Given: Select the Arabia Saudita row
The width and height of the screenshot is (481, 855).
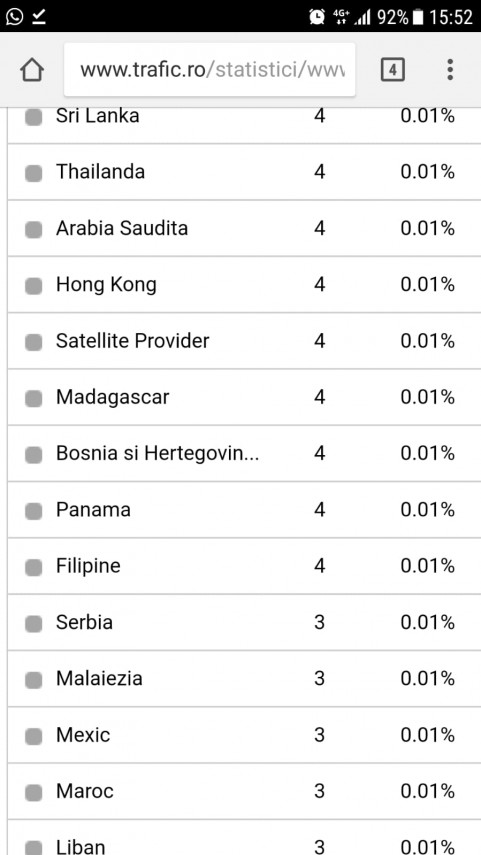Looking at the screenshot, I should [244, 228].
